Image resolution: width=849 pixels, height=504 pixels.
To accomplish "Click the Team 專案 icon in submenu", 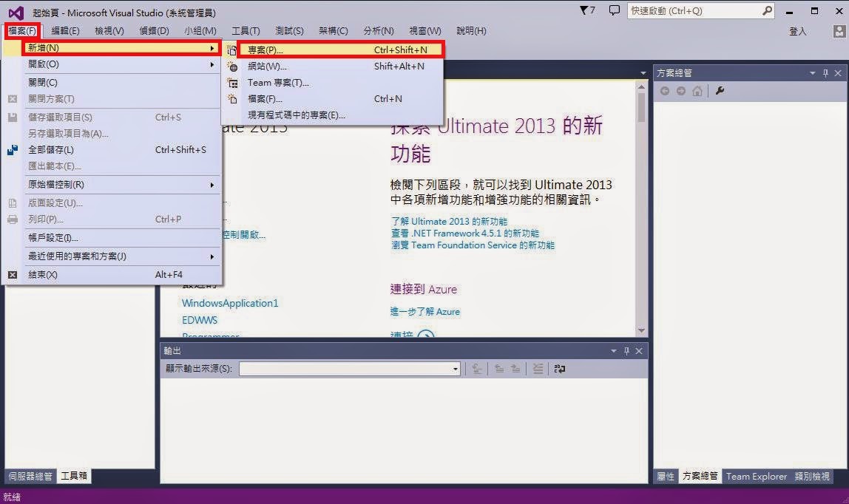I will point(232,83).
